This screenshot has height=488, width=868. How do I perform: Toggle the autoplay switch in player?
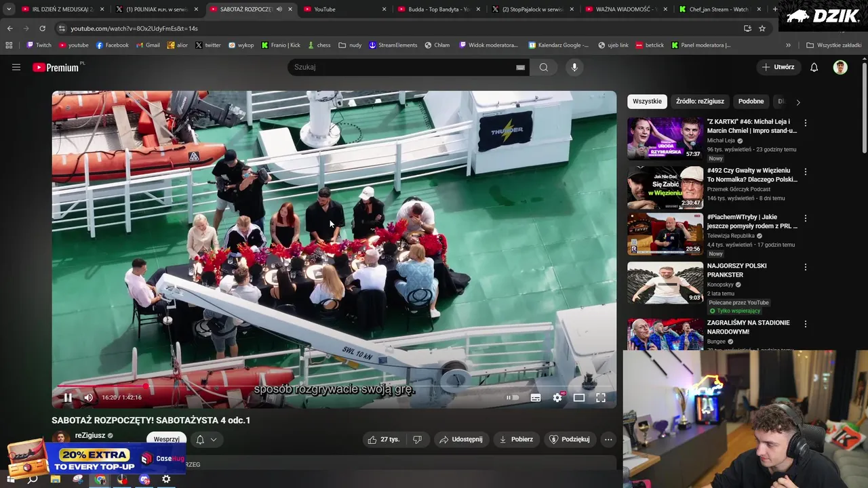513,398
